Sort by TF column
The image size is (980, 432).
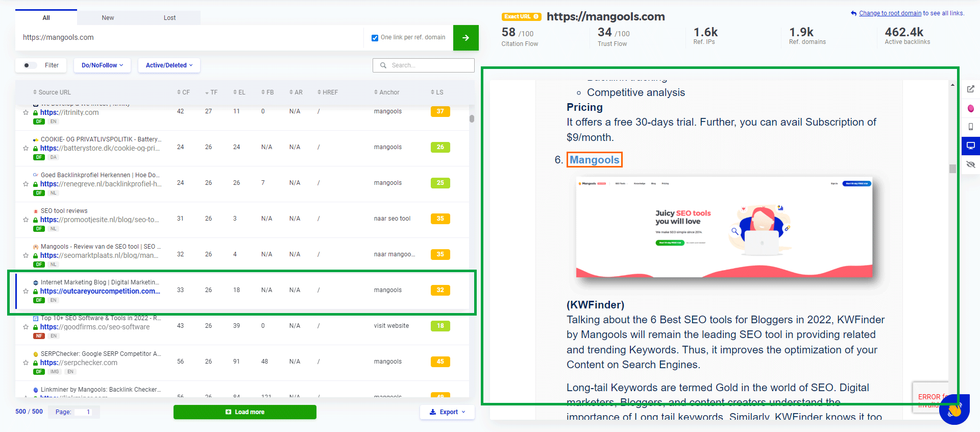[211, 92]
